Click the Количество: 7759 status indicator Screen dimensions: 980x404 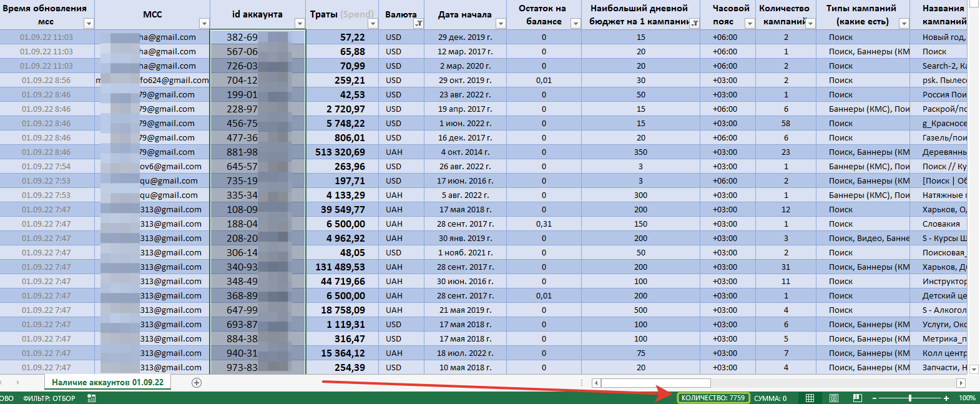713,398
